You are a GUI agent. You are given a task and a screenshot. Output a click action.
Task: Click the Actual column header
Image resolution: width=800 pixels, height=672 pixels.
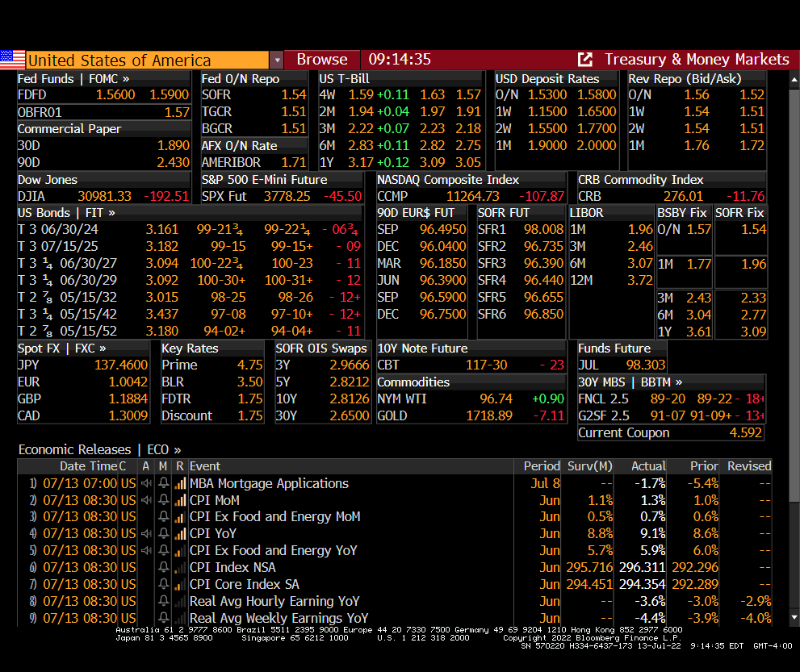click(x=648, y=466)
